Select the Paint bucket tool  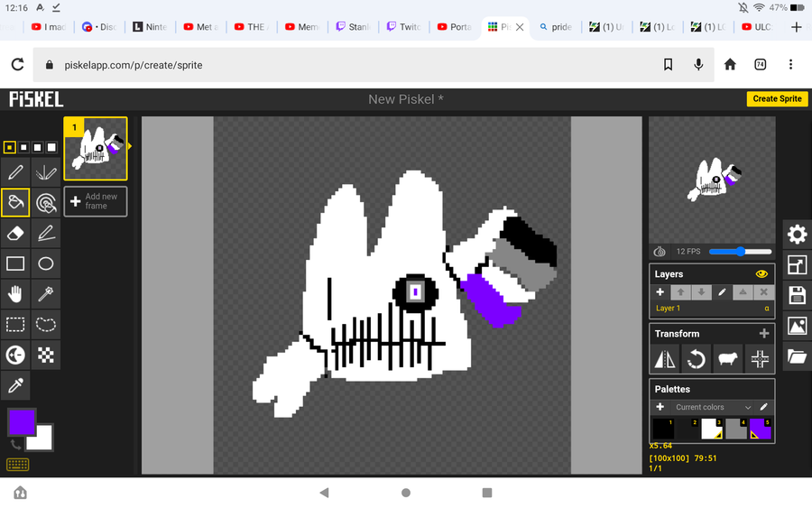[15, 203]
